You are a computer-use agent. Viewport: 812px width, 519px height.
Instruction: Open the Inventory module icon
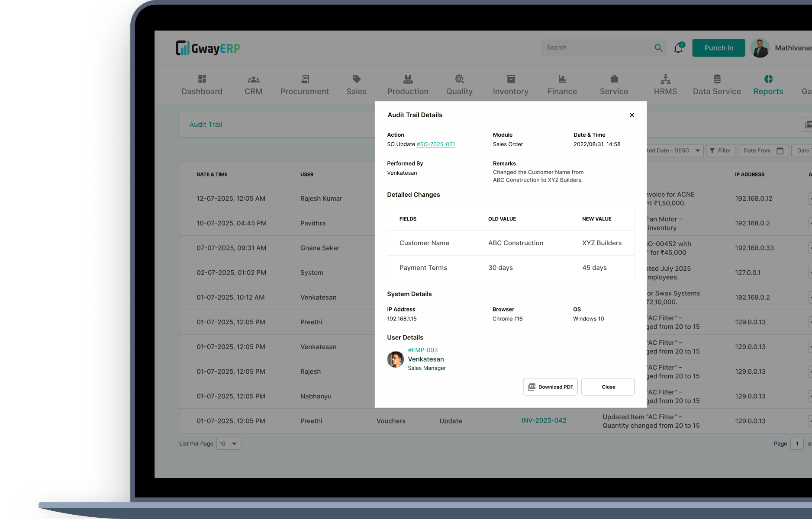click(511, 79)
